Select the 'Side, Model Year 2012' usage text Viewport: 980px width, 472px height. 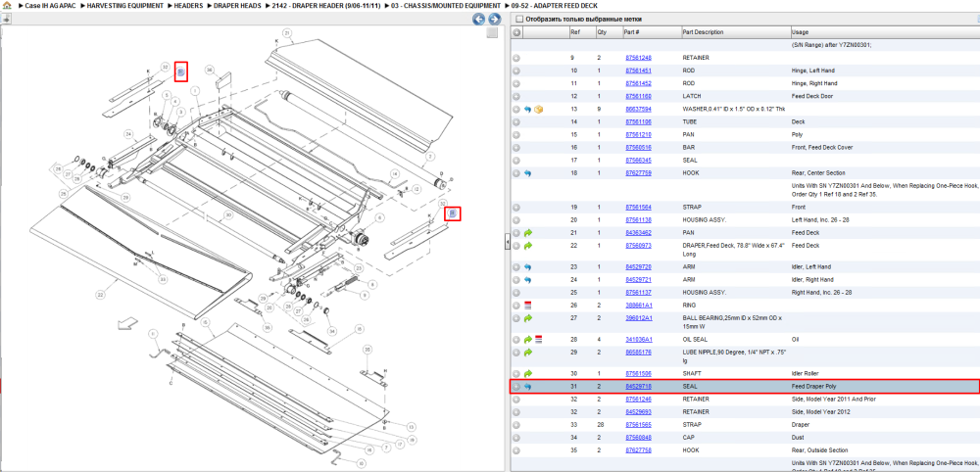point(820,412)
